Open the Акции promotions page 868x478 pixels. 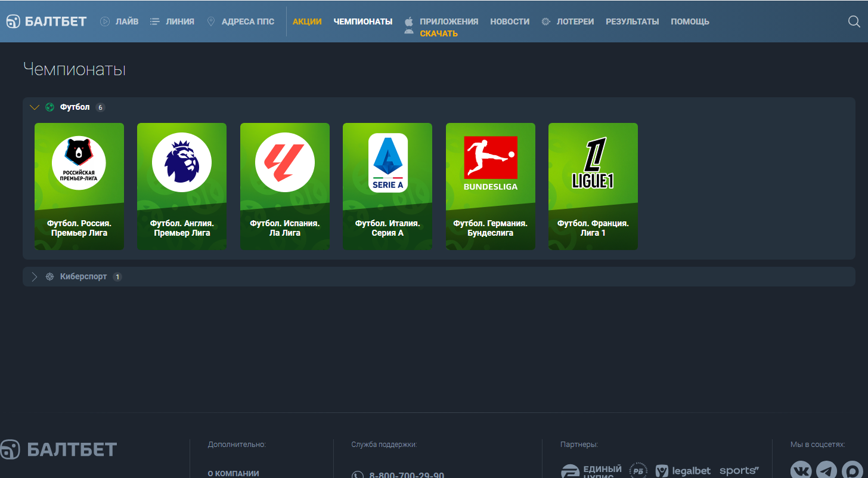pos(307,21)
